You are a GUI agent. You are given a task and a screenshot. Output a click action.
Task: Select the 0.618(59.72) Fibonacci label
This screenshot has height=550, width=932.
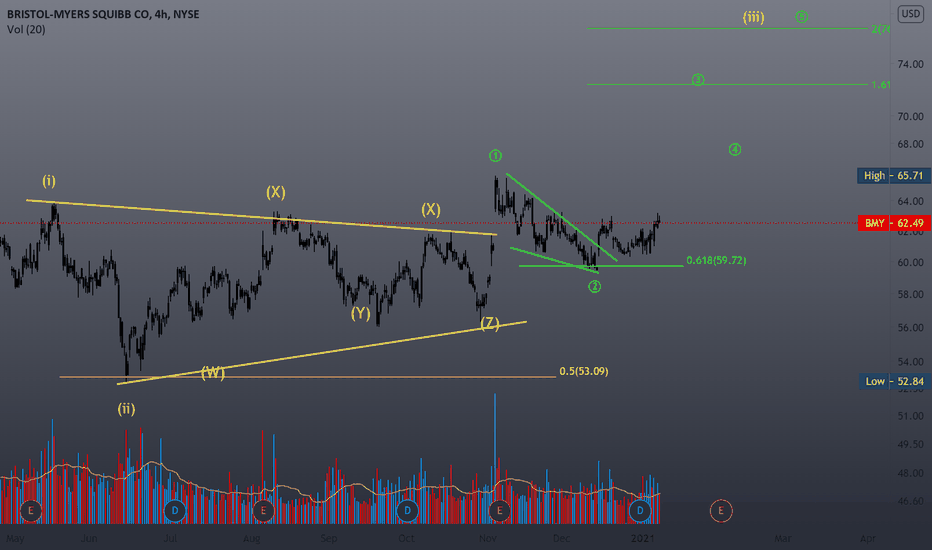716,260
